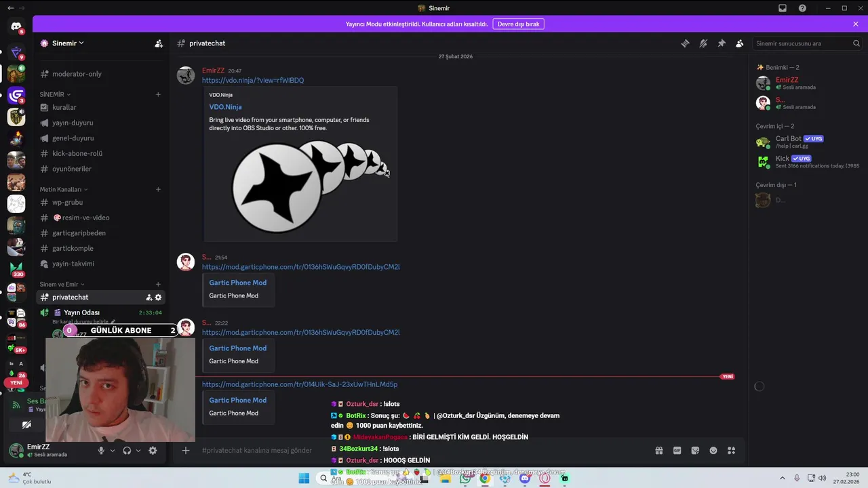Open WhatsApp from the taskbar

(x=465, y=479)
